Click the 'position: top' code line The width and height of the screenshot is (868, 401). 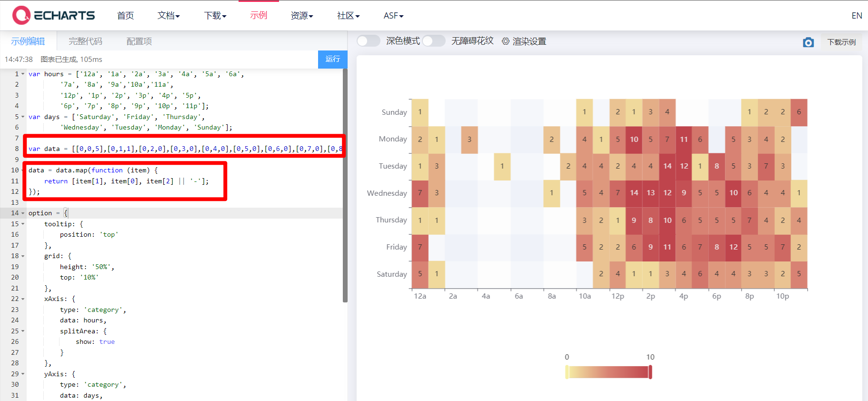click(89, 234)
